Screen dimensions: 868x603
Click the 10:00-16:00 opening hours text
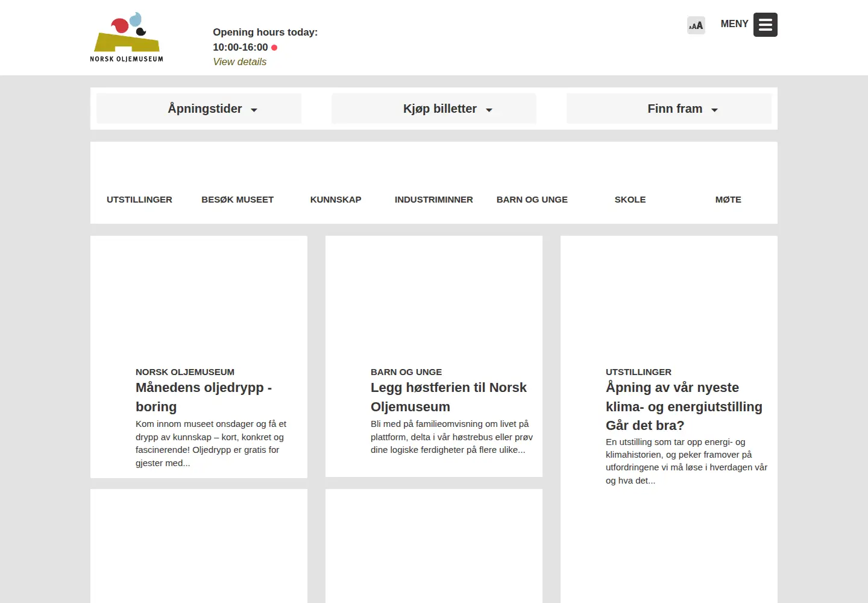241,47
